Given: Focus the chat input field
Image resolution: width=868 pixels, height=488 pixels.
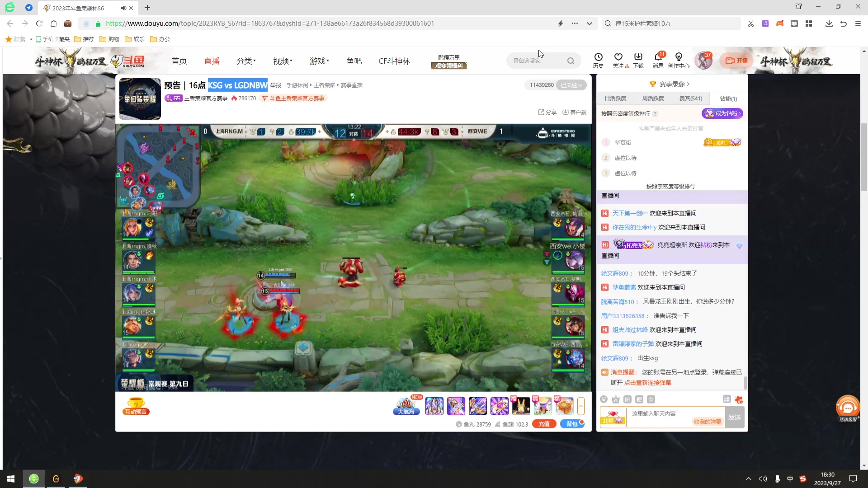Looking at the screenshot, I should (x=676, y=417).
